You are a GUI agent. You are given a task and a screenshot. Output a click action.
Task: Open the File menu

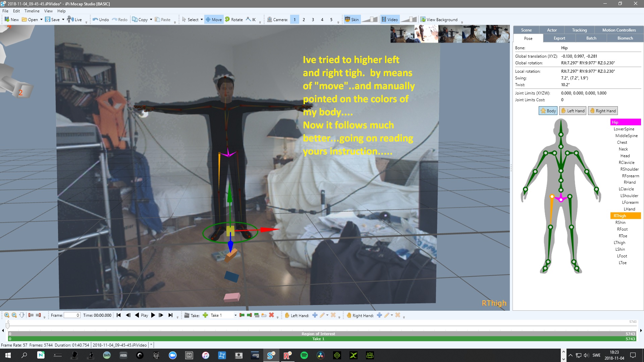[5, 11]
